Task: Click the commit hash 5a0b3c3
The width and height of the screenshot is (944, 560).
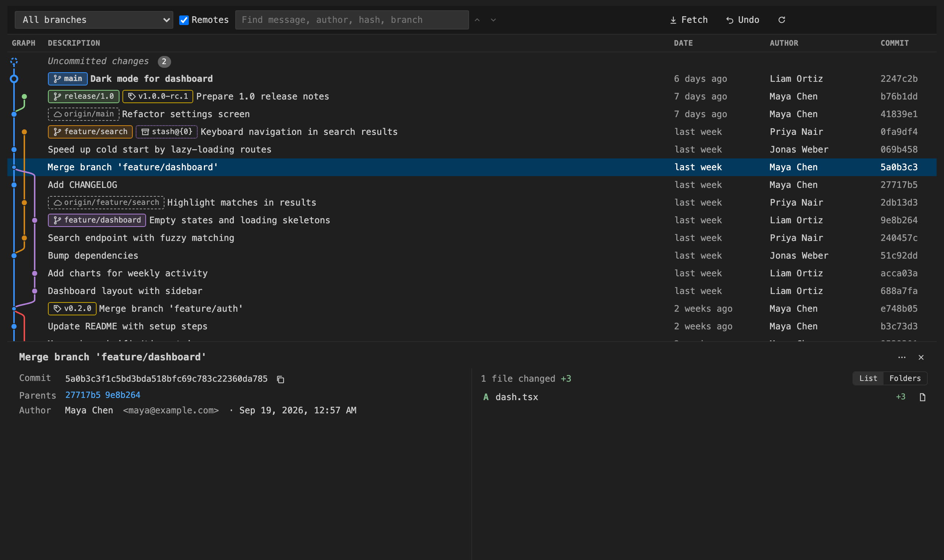Action: (899, 167)
